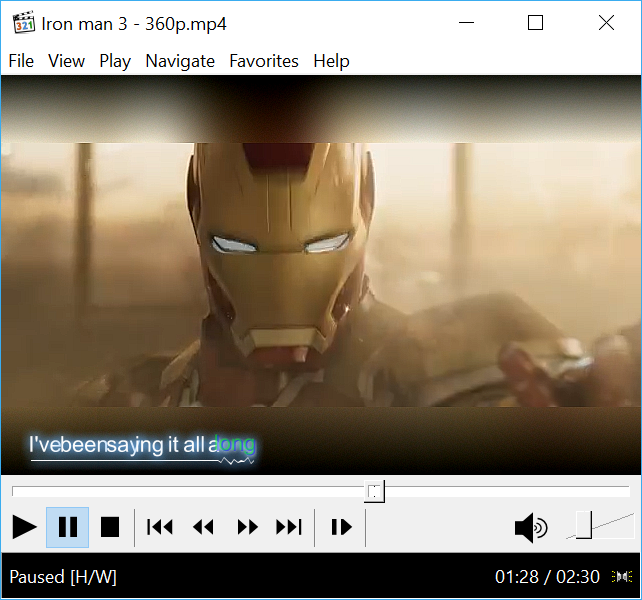The height and width of the screenshot is (600, 642).
Task: Open the Favorites menu
Action: coord(264,61)
